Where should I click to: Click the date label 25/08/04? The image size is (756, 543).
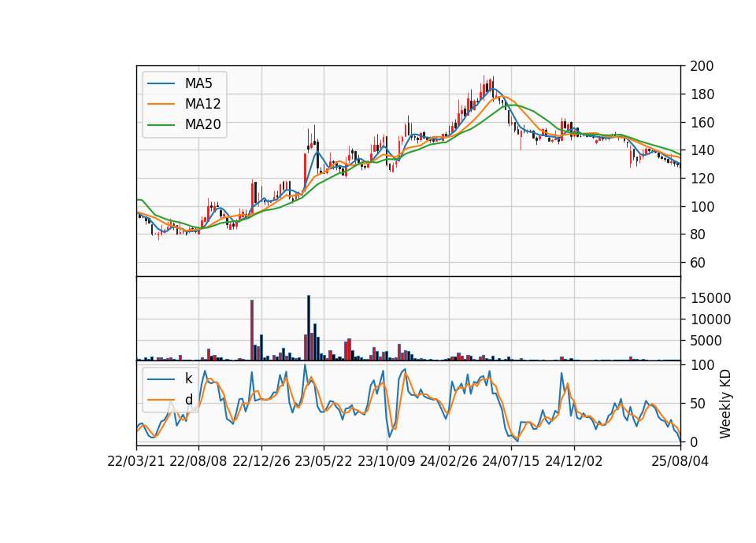680,461
